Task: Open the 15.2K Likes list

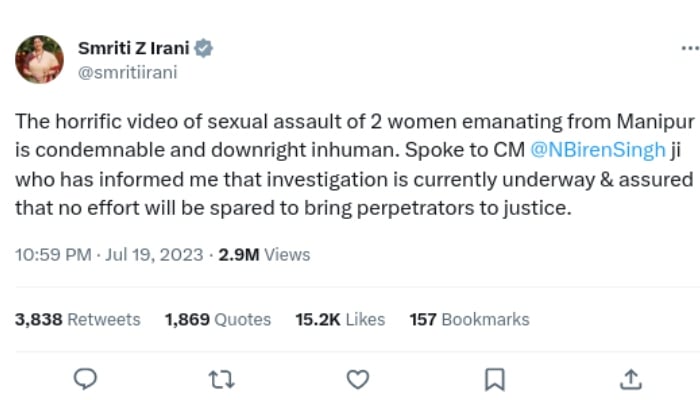Action: click(x=340, y=320)
